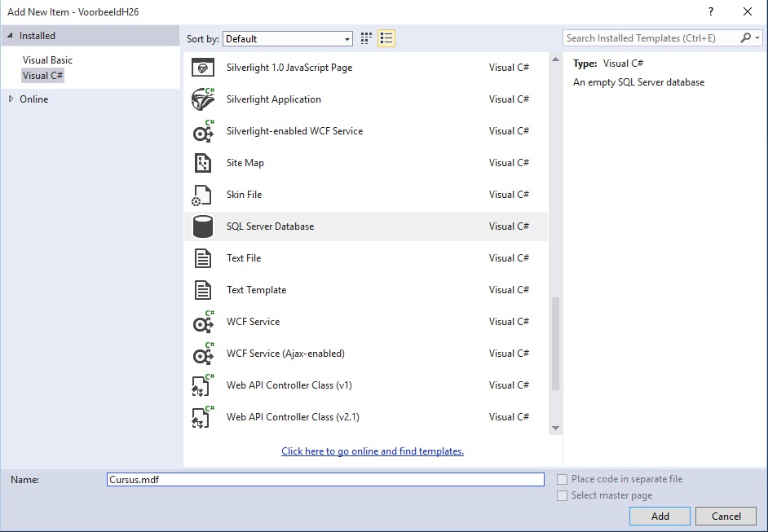This screenshot has width=768, height=532.
Task: Click the template list scrollbar down arrow
Action: (x=555, y=428)
